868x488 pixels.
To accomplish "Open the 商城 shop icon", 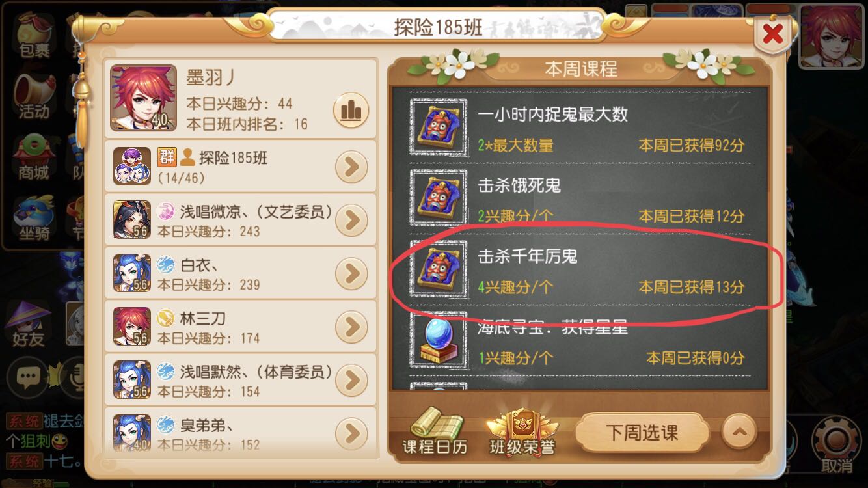I will 34,158.
